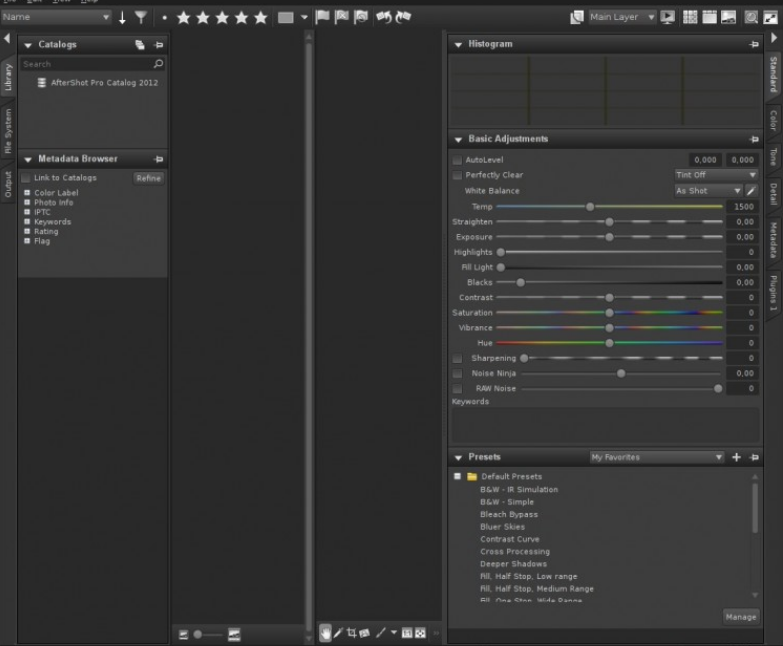
Task: Click the large thumbnail size icon
Action: [x=234, y=635]
